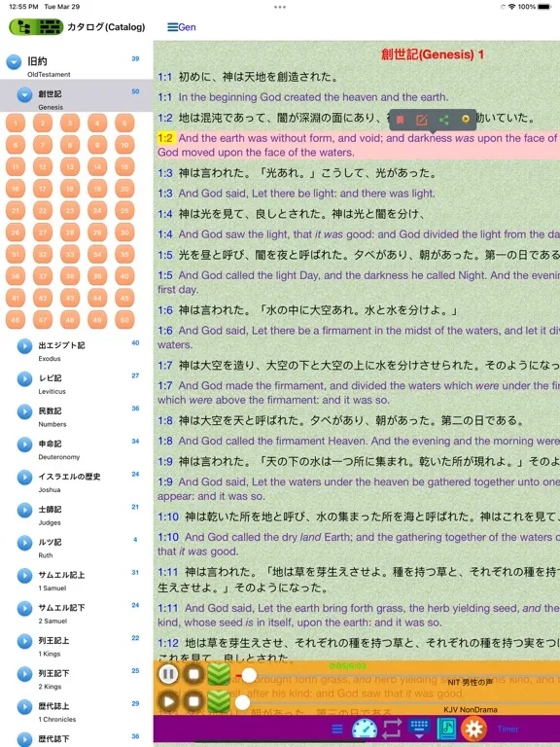Tap the share icon in verse popup
Viewport: 560px width, 747px height.
tap(443, 120)
